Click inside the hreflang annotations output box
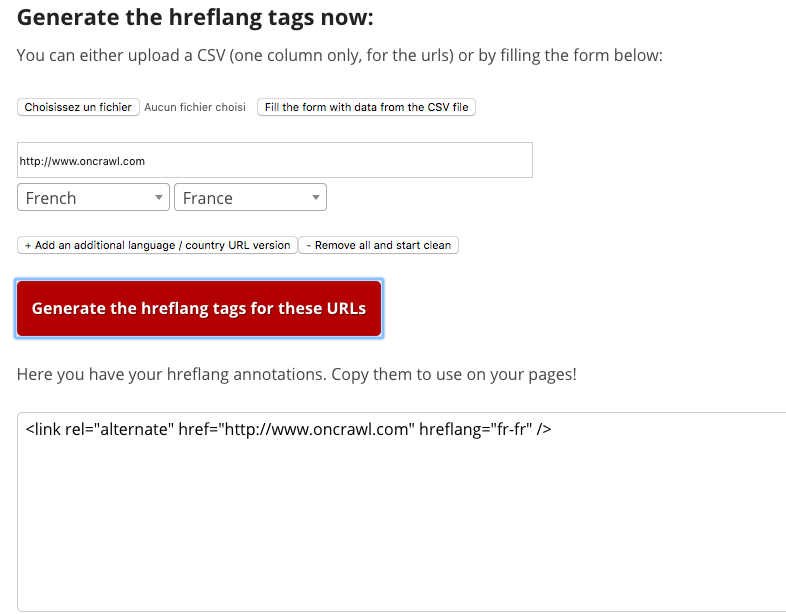This screenshot has height=614, width=786. click(x=402, y=512)
